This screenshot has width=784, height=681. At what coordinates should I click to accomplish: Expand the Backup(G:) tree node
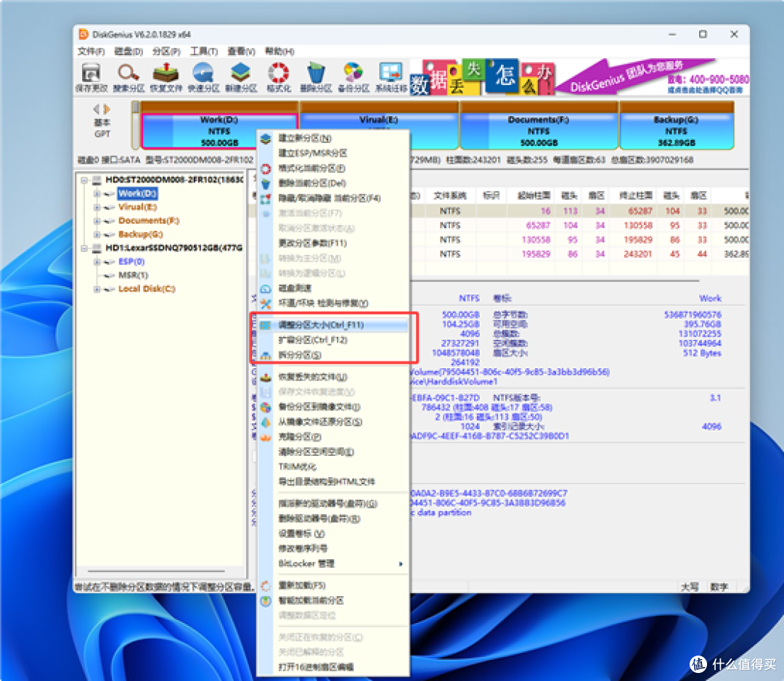click(x=97, y=234)
